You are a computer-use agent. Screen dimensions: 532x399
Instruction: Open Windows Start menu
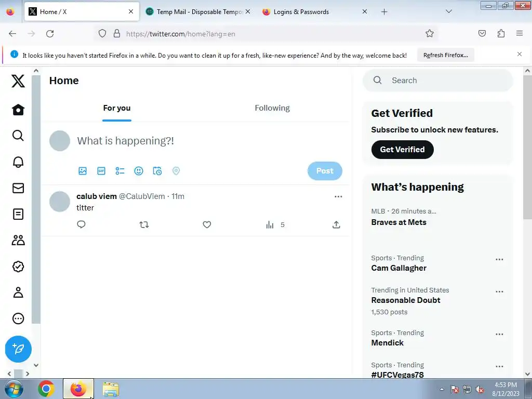(14, 389)
